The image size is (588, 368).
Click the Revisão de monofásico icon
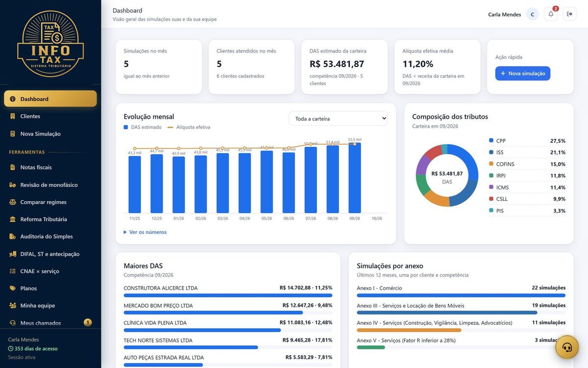(13, 185)
